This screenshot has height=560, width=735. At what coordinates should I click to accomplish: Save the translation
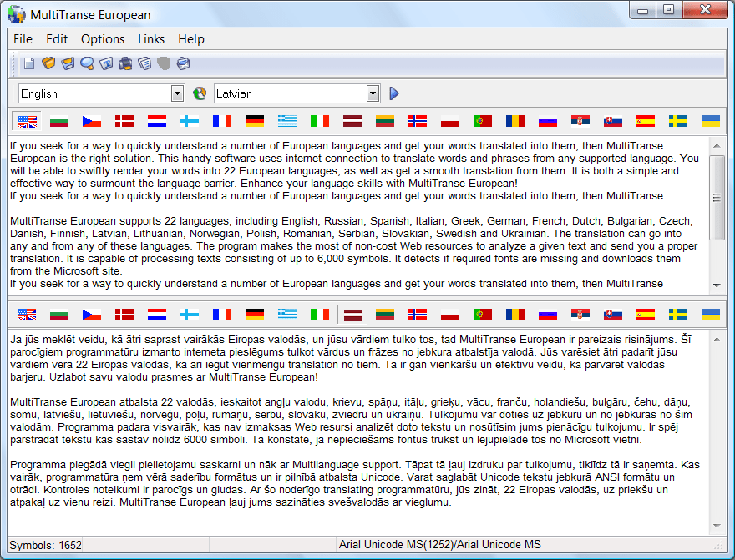(x=67, y=63)
